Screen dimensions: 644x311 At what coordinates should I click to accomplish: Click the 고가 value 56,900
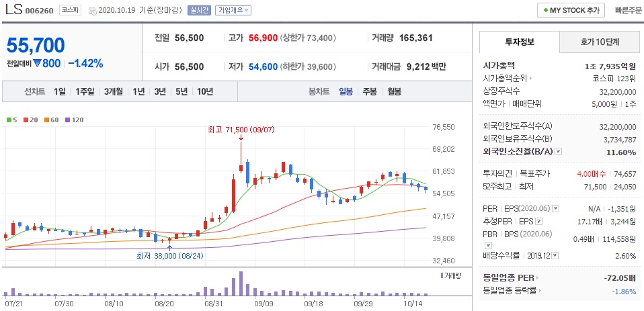(263, 38)
